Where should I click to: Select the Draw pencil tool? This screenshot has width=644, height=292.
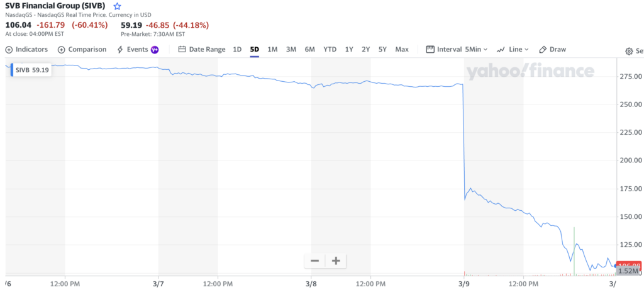pyautogui.click(x=543, y=50)
